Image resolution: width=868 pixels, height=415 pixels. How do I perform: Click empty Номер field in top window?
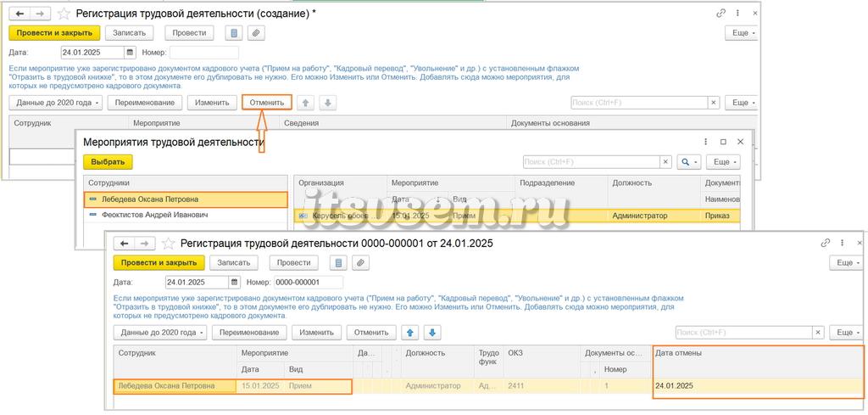203,53
